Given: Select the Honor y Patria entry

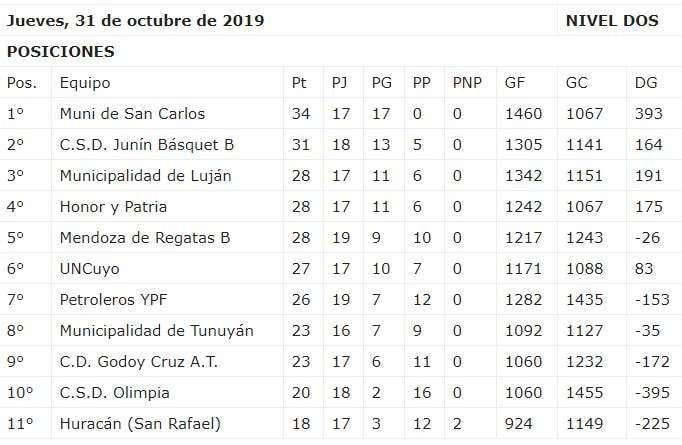Looking at the screenshot, I should pyautogui.click(x=113, y=207).
